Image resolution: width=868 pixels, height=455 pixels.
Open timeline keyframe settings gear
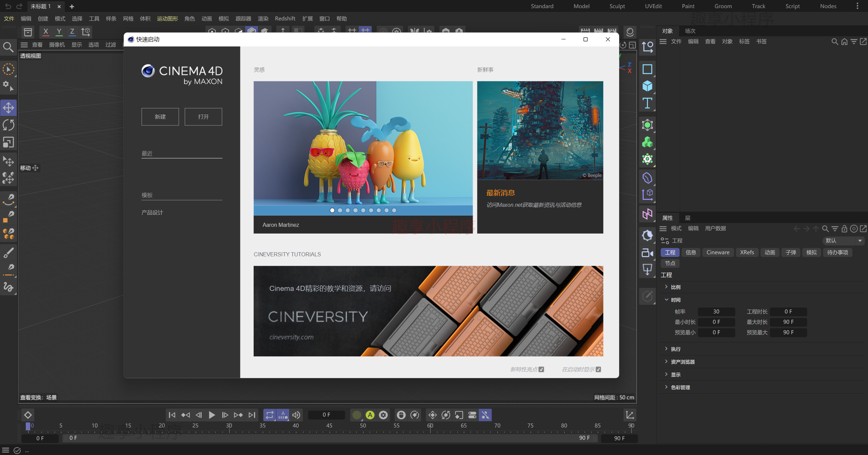click(x=383, y=415)
